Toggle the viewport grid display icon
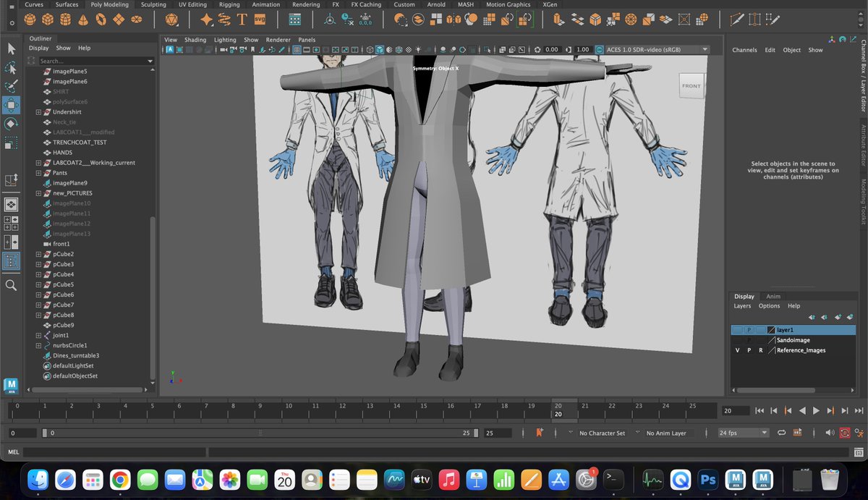 pyautogui.click(x=297, y=50)
